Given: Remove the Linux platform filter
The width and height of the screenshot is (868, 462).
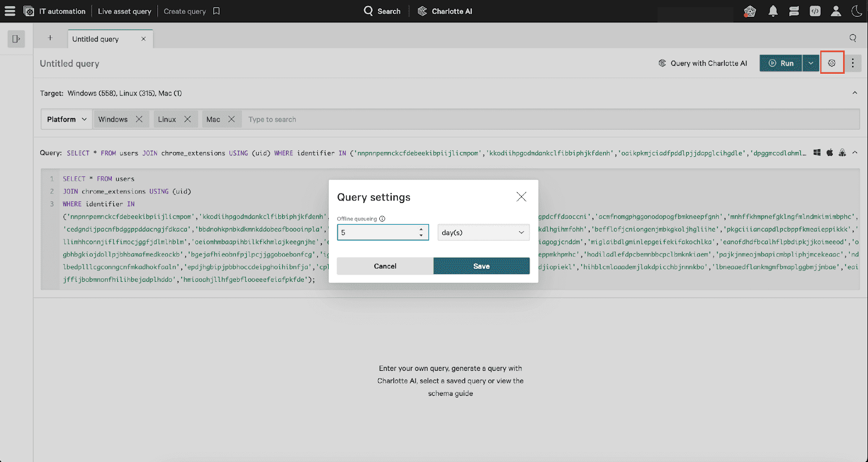Looking at the screenshot, I should coord(188,119).
